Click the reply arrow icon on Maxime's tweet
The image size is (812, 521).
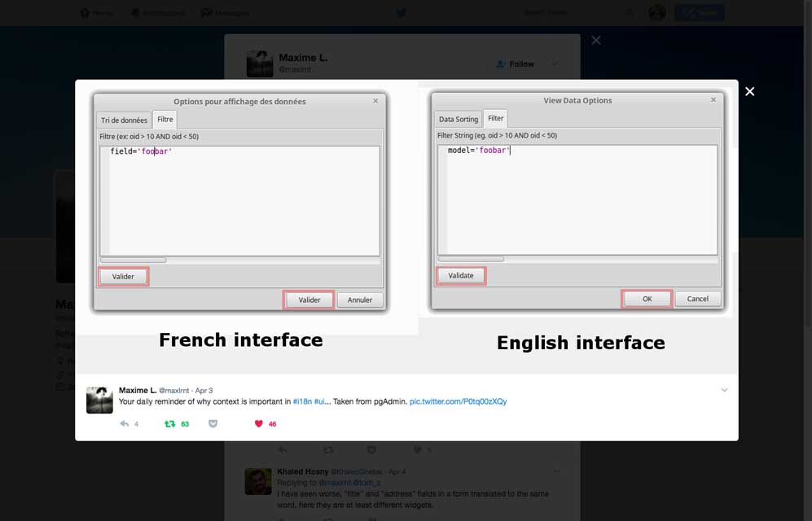(125, 424)
